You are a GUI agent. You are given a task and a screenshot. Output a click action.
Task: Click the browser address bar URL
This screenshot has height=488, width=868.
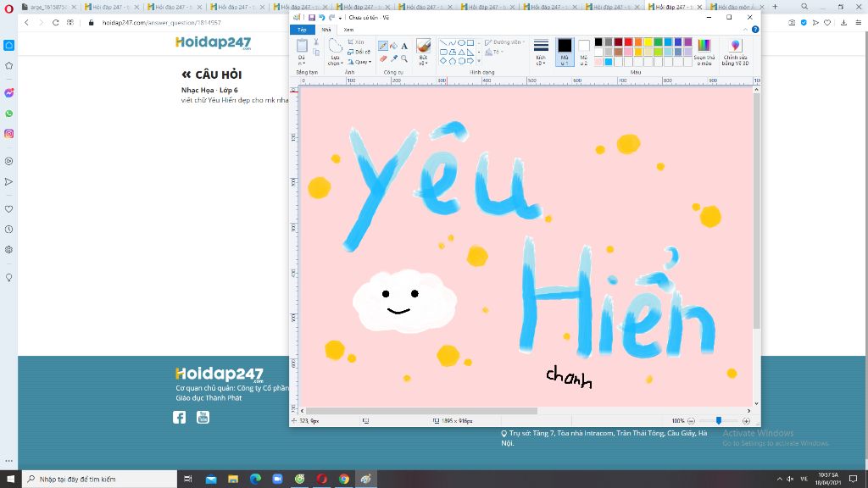(x=161, y=23)
